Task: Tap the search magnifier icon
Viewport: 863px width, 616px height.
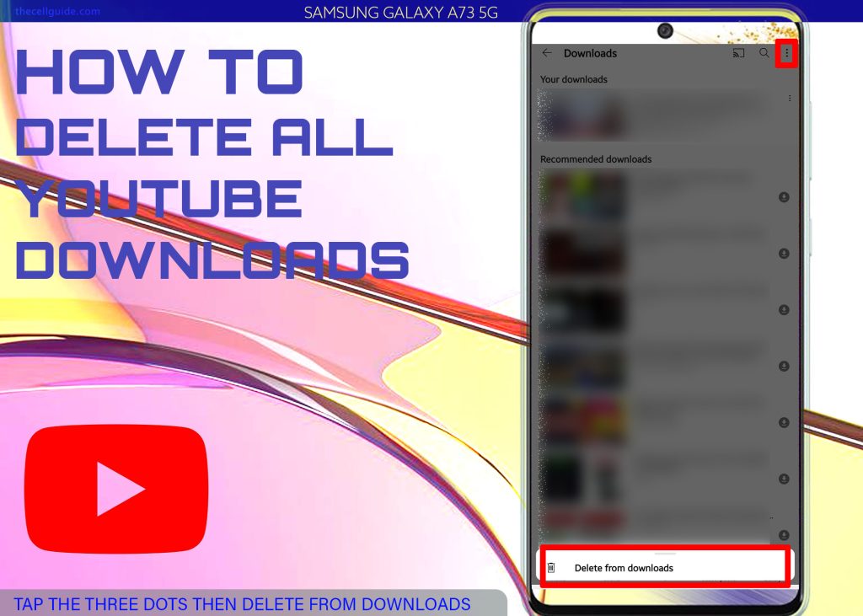Action: point(764,53)
